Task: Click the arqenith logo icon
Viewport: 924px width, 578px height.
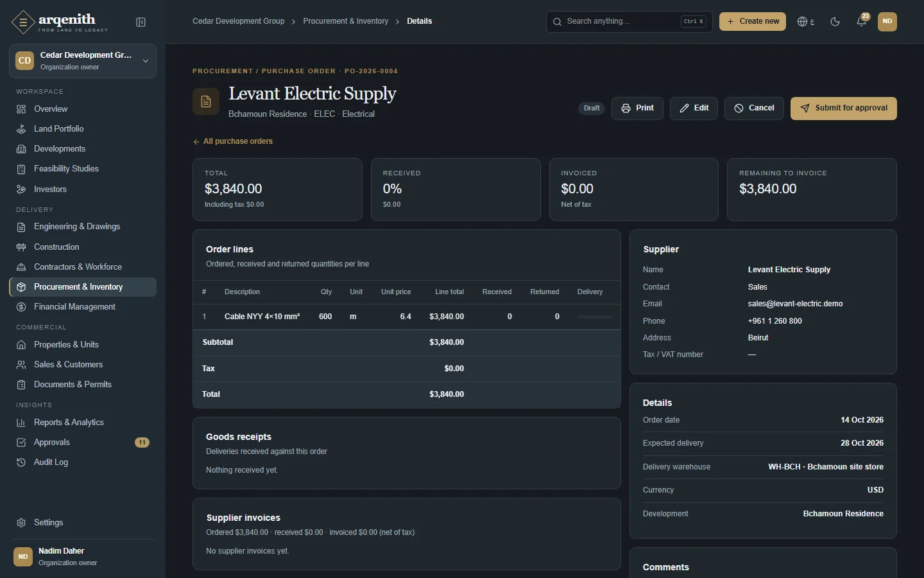Action: (x=23, y=22)
